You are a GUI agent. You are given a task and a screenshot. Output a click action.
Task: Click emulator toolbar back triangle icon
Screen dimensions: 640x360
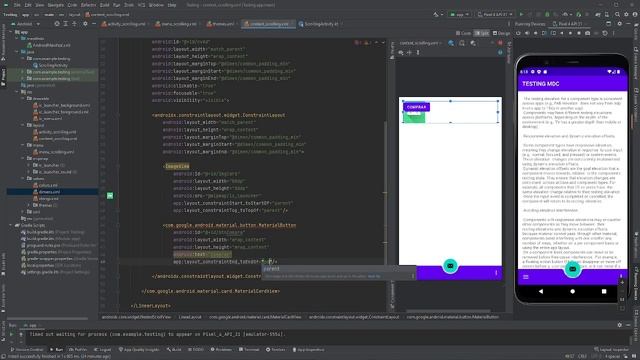click(x=562, y=33)
